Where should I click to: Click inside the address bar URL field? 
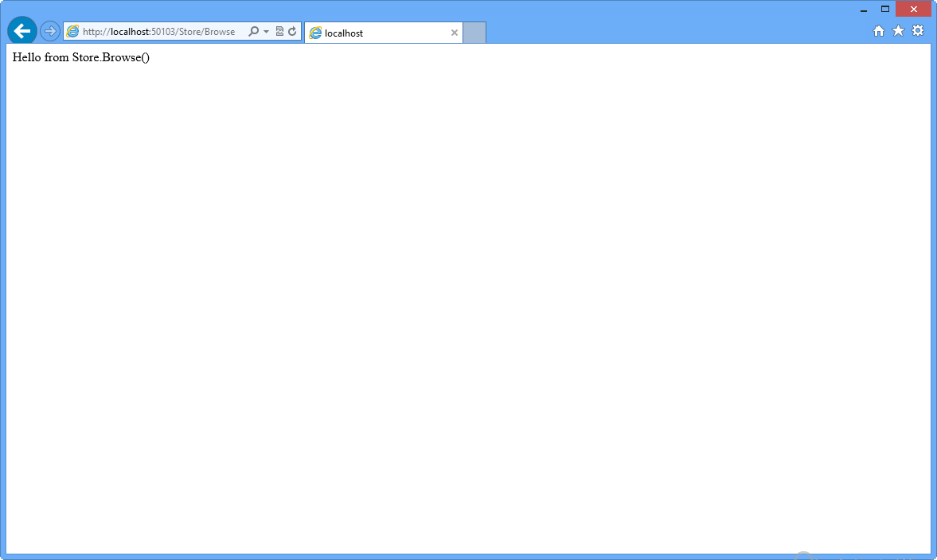[159, 31]
